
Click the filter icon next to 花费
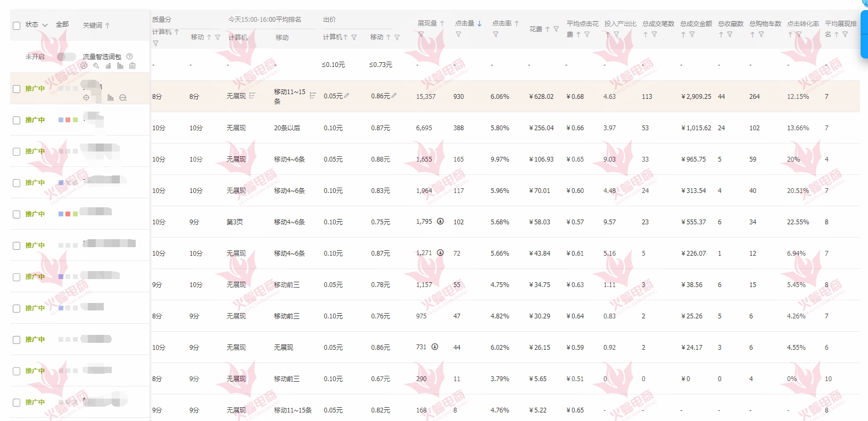pos(556,29)
